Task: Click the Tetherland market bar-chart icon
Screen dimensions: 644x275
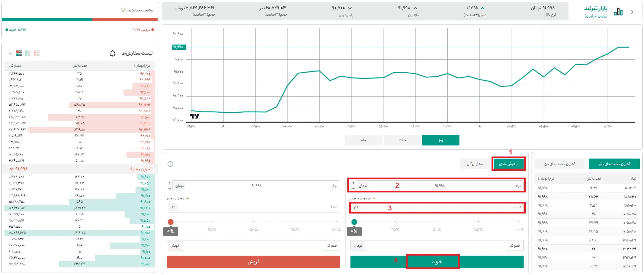Action: [x=618, y=12]
